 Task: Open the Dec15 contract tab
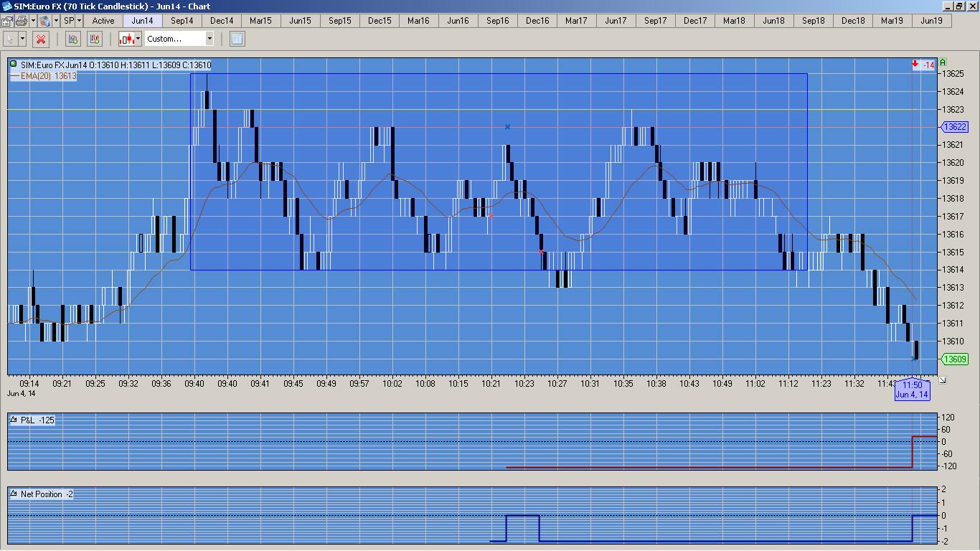[x=380, y=21]
